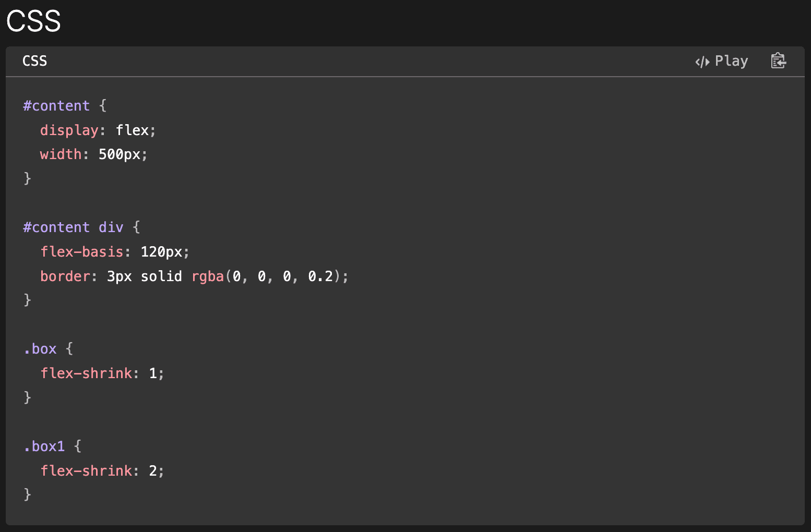811x532 pixels.
Task: Click the #content selector on first line
Action: click(x=56, y=106)
